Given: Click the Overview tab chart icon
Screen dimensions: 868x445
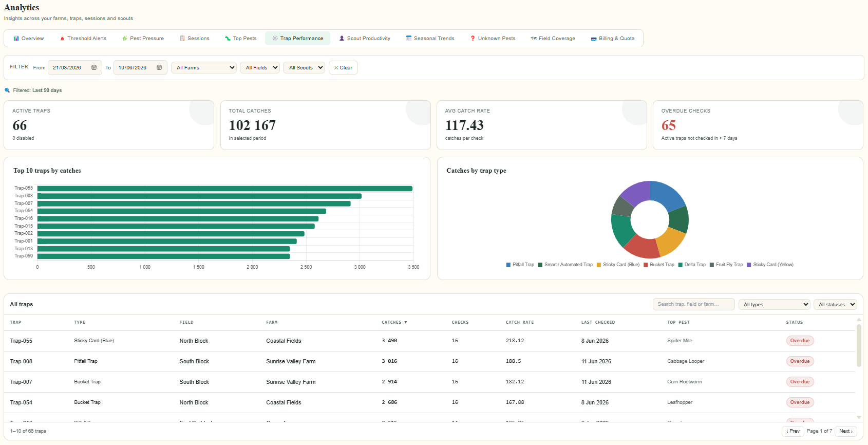Looking at the screenshot, I should click(x=16, y=39).
